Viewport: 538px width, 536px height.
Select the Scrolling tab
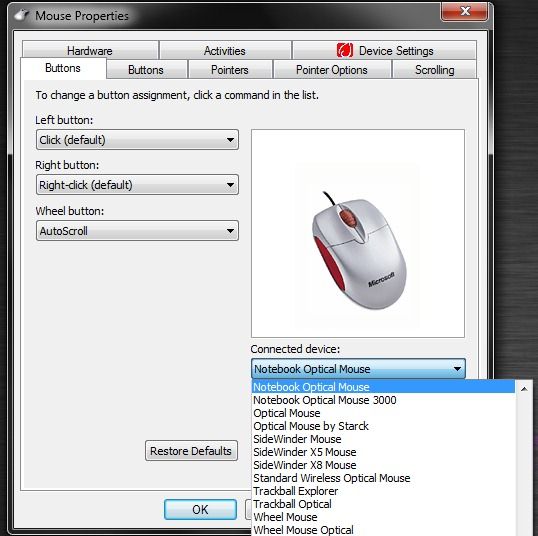[435, 70]
